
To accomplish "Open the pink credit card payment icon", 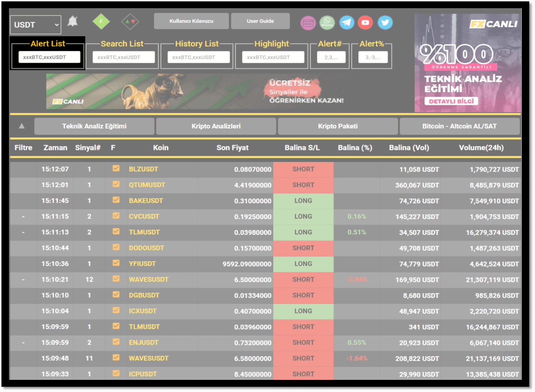I will pyautogui.click(x=308, y=23).
